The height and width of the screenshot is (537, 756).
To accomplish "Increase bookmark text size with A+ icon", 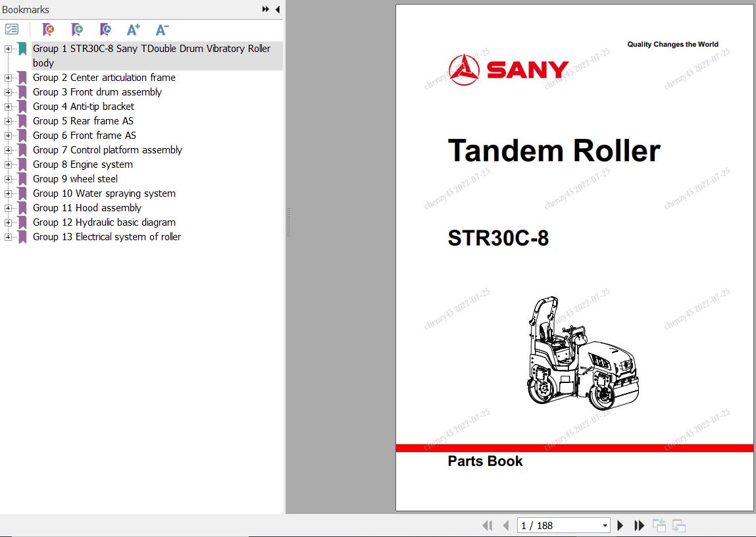I will [x=134, y=30].
